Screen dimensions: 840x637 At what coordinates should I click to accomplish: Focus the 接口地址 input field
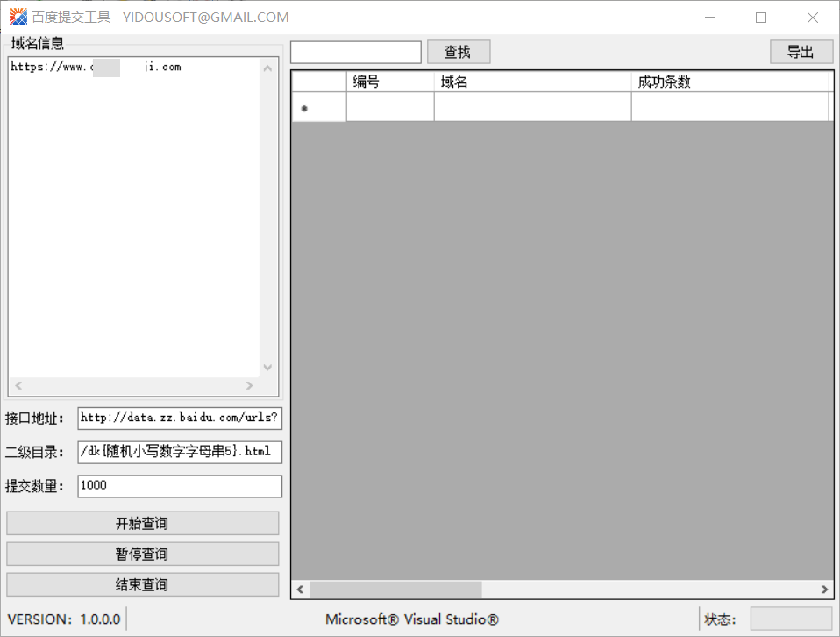tap(180, 418)
